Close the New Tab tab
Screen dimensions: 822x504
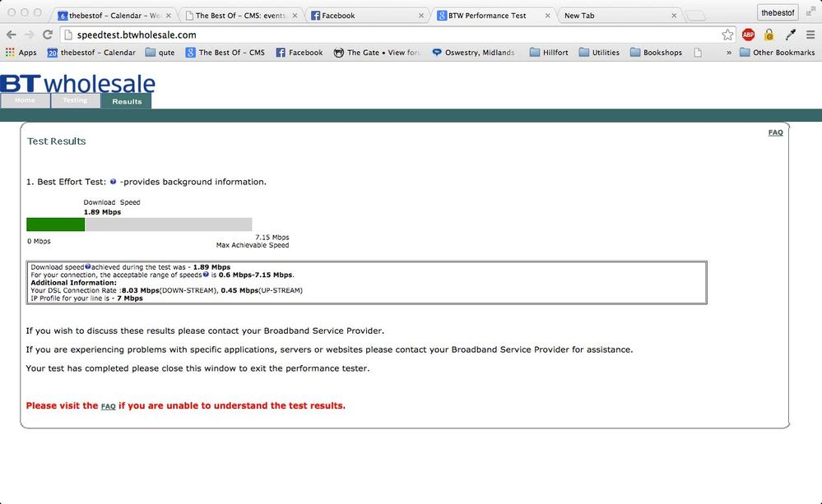[x=674, y=16]
